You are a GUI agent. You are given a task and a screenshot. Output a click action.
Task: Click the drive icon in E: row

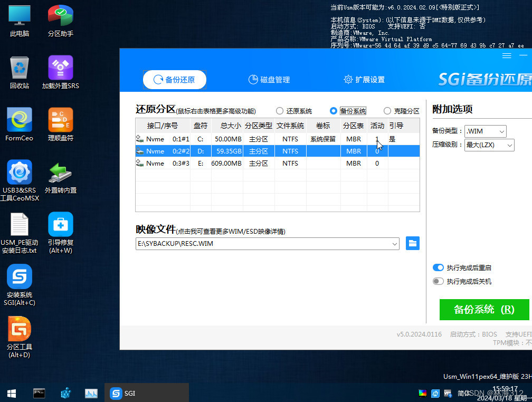140,163
